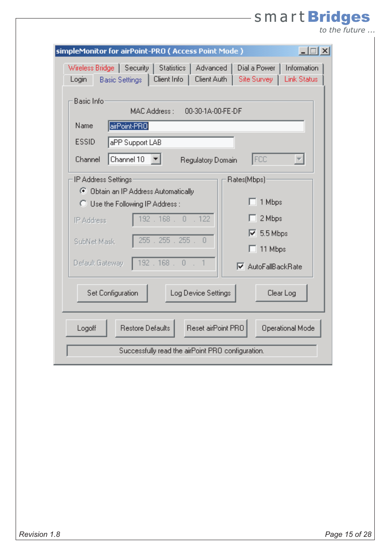Click the Name field containing airPoint-PRO
Screen dimensions: 392x557
point(206,126)
